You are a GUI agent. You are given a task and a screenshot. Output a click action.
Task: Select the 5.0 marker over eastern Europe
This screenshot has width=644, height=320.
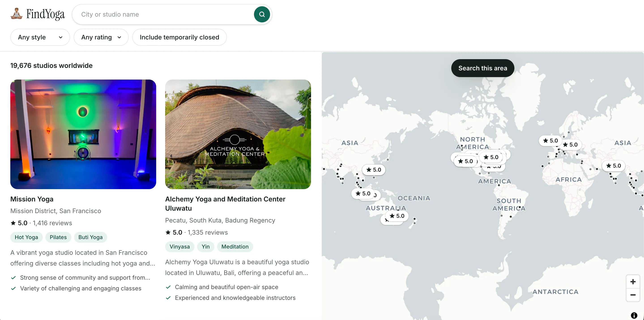[570, 145]
